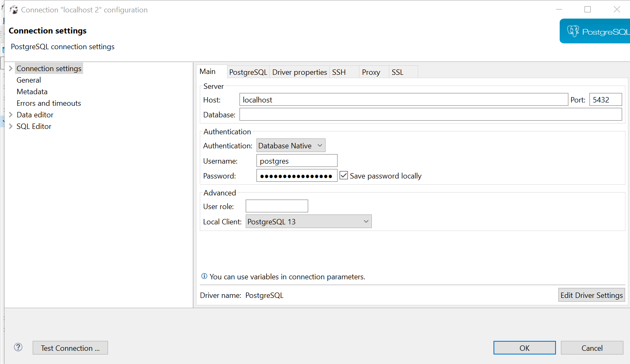
Task: Open the Authentication type dropdown
Action: click(x=319, y=145)
